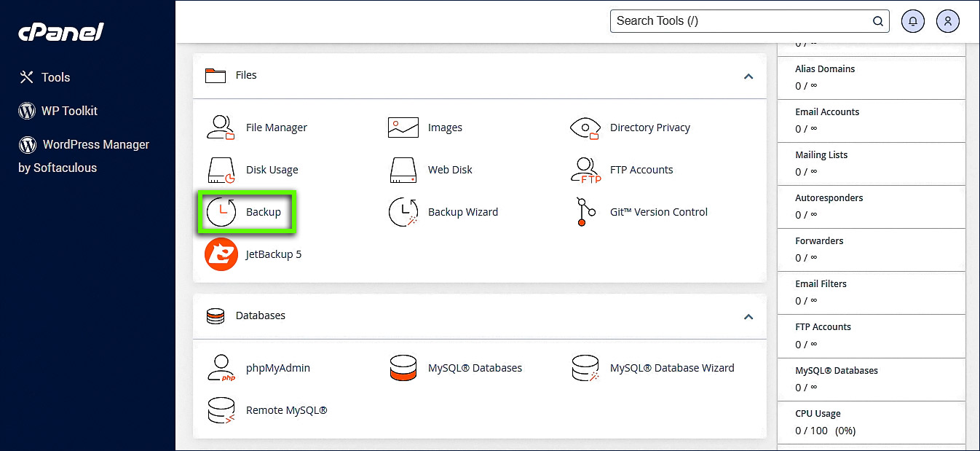
Task: Open the notifications bell
Action: coord(912,21)
